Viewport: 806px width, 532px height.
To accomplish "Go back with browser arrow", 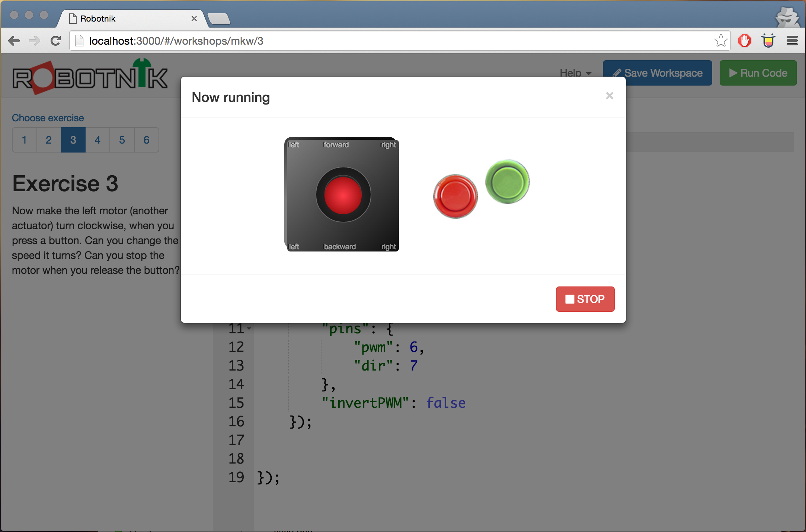I will coord(14,41).
